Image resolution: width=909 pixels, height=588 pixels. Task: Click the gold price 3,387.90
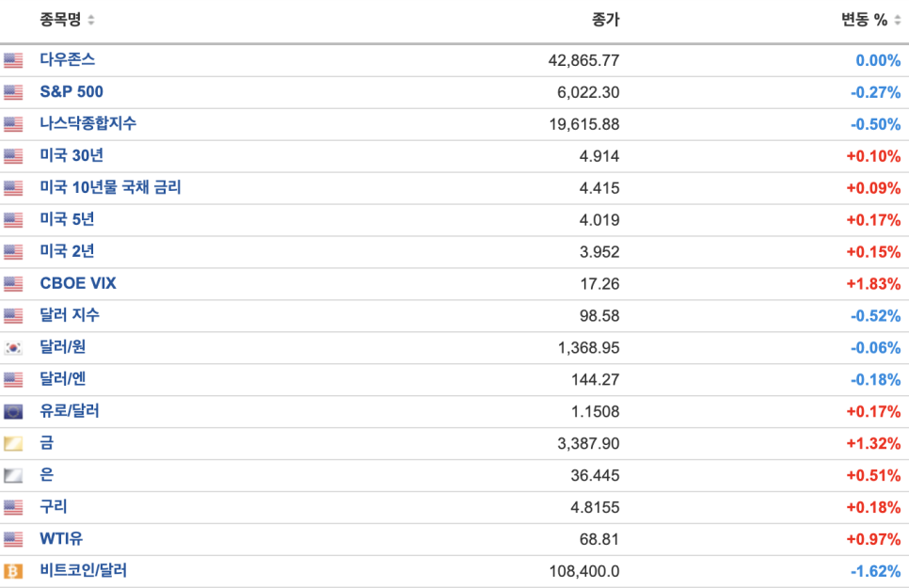coord(588,443)
